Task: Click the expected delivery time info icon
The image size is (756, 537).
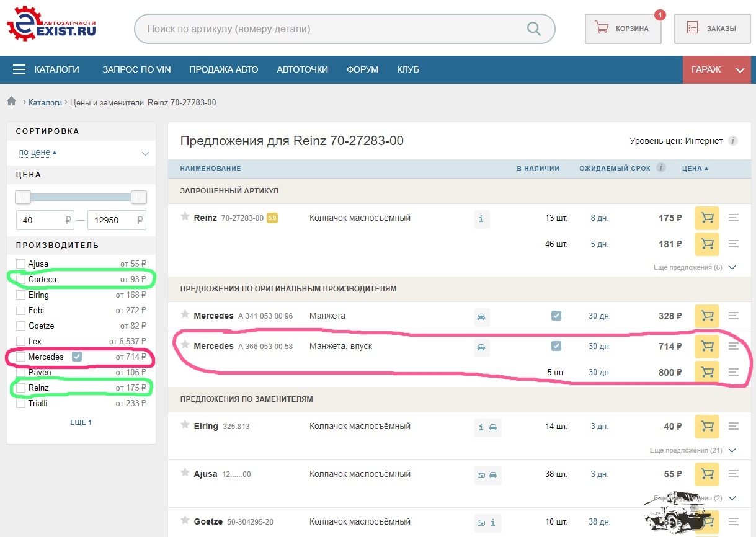Action: pos(661,167)
